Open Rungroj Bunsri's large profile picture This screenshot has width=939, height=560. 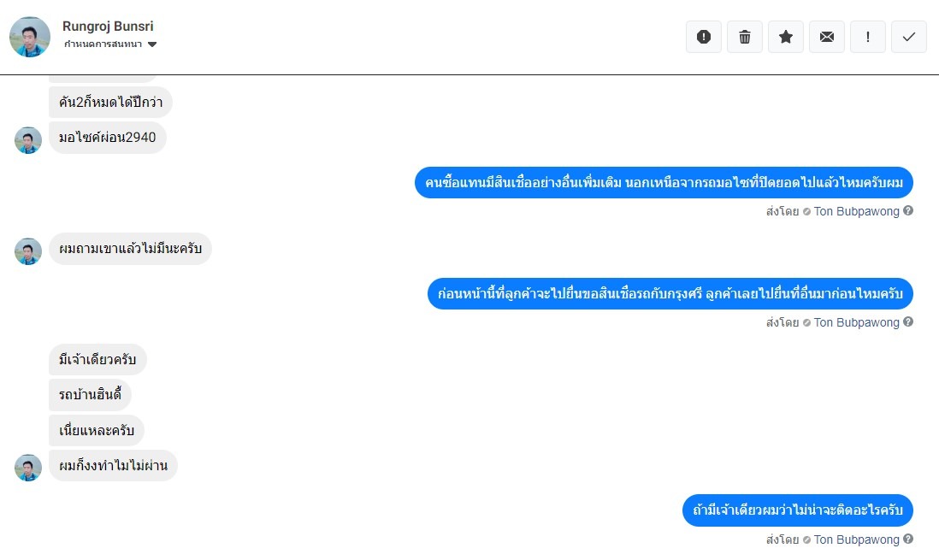30,37
